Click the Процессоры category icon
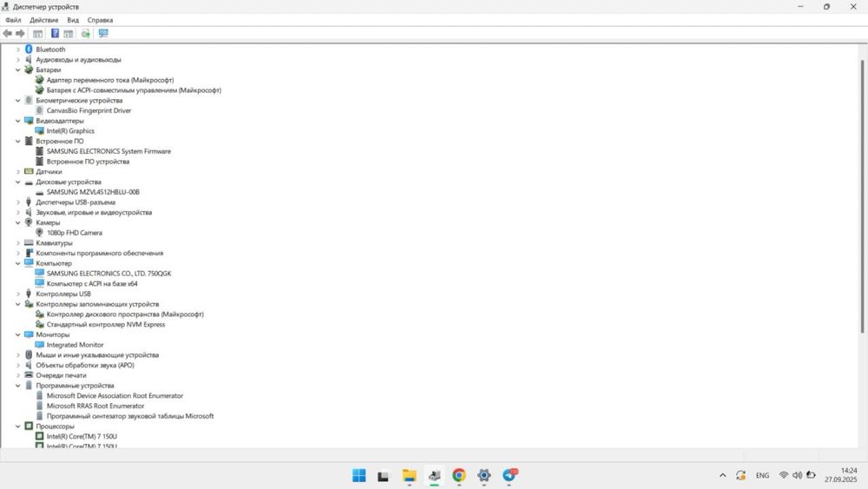This screenshot has height=489, width=868. tap(29, 426)
